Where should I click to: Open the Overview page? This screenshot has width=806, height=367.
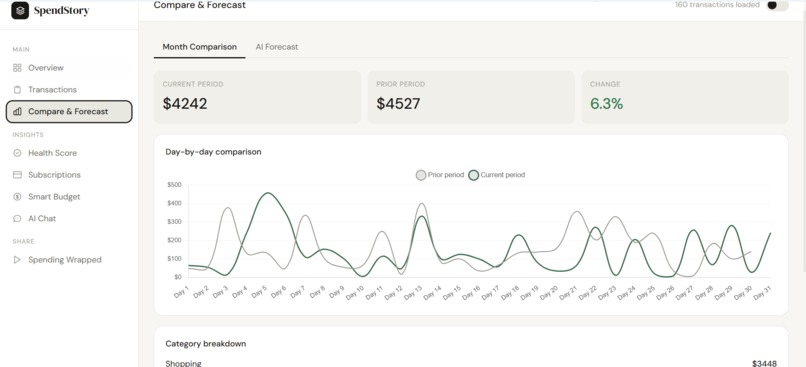click(x=69, y=68)
